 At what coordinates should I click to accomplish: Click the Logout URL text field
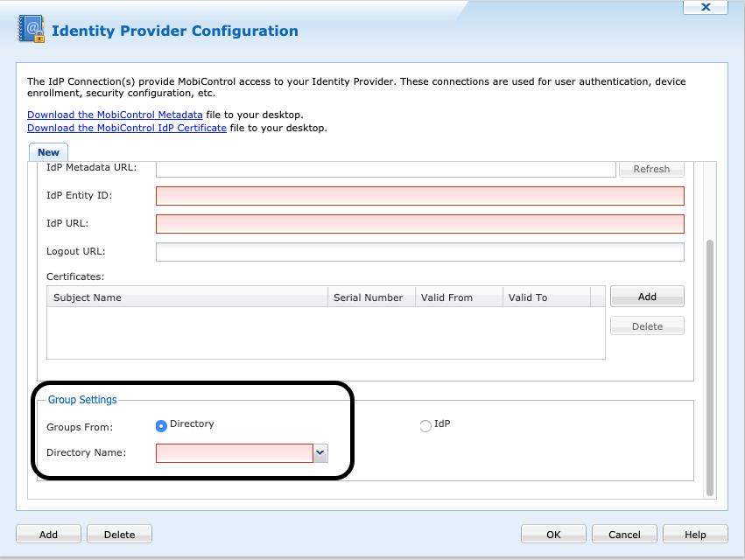pyautogui.click(x=419, y=252)
